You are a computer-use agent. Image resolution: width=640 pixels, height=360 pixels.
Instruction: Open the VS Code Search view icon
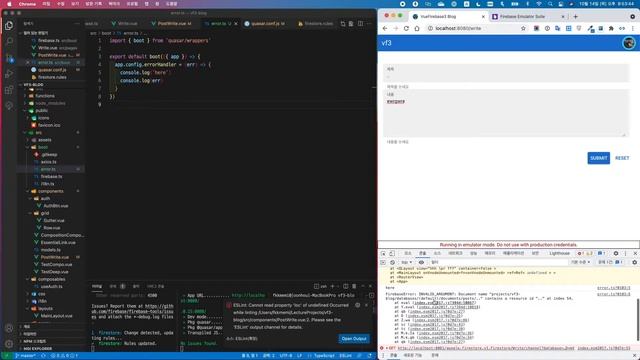tap(9, 41)
